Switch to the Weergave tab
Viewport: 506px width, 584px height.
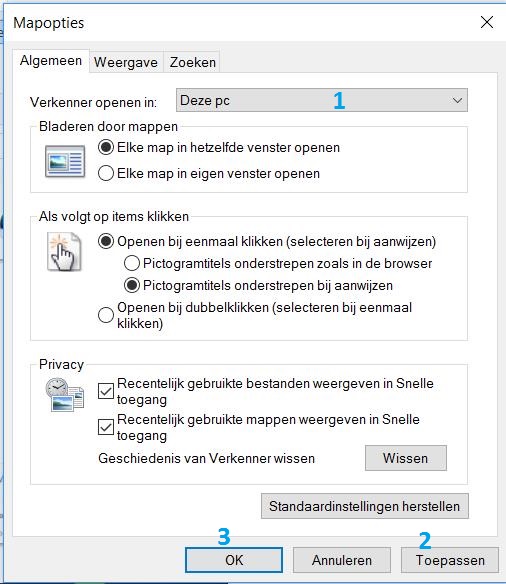point(126,62)
